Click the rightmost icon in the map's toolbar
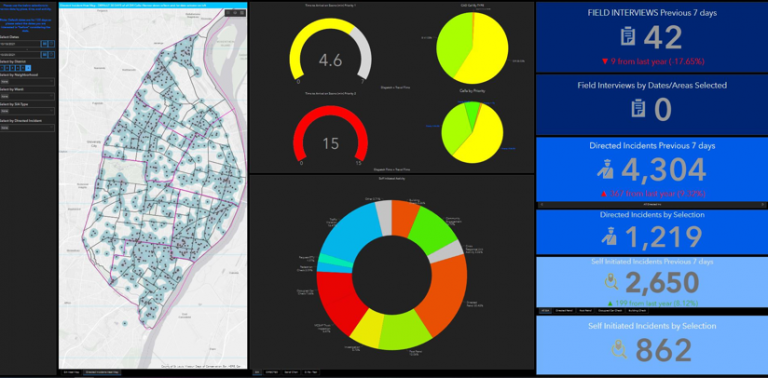The height and width of the screenshot is (378, 768). 242,13
